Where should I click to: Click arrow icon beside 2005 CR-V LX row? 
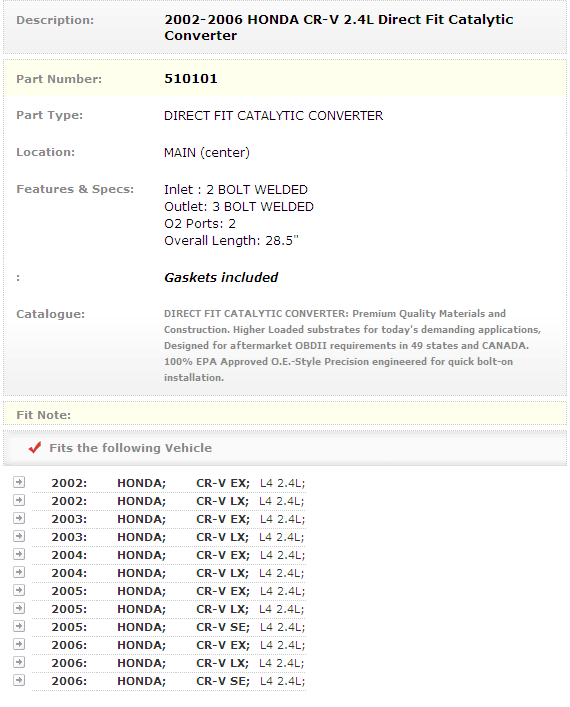pyautogui.click(x=19, y=608)
